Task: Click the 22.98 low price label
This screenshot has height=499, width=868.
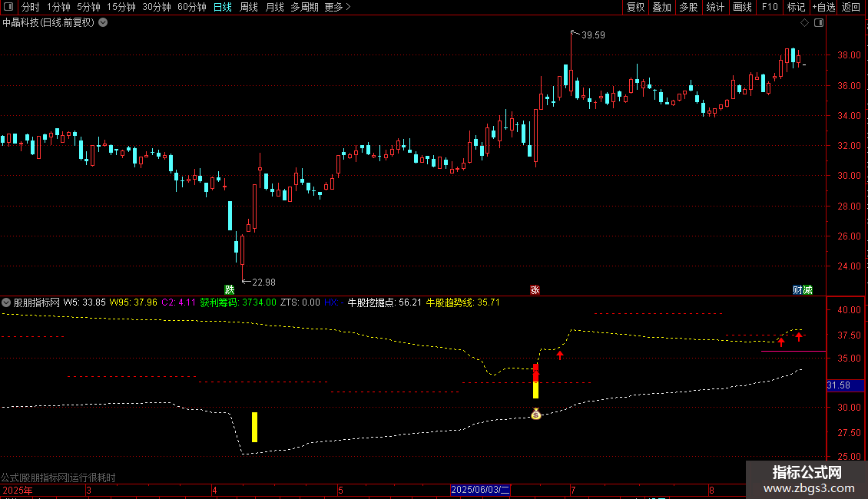Action: [x=263, y=283]
